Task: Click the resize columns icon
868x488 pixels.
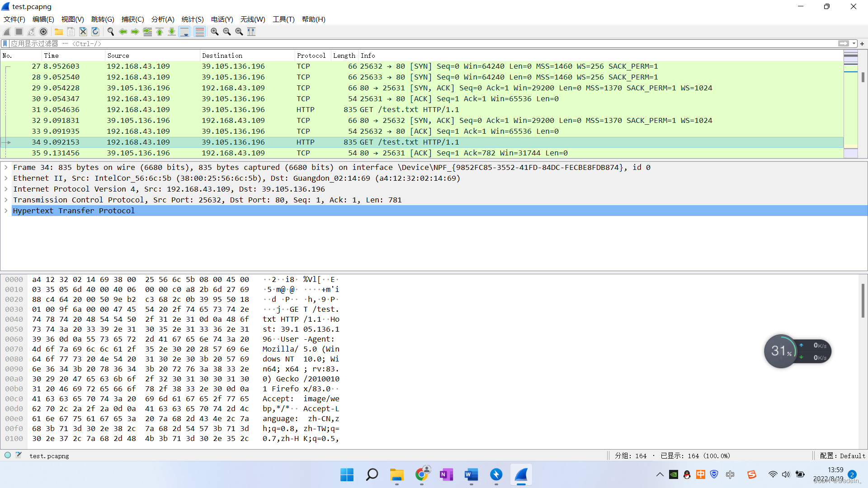Action: (251, 32)
